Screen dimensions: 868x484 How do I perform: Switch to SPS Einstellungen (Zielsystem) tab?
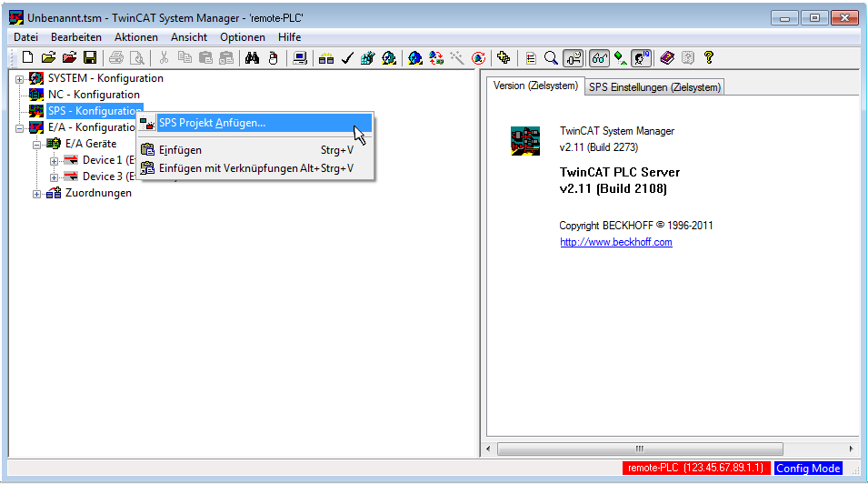point(653,87)
